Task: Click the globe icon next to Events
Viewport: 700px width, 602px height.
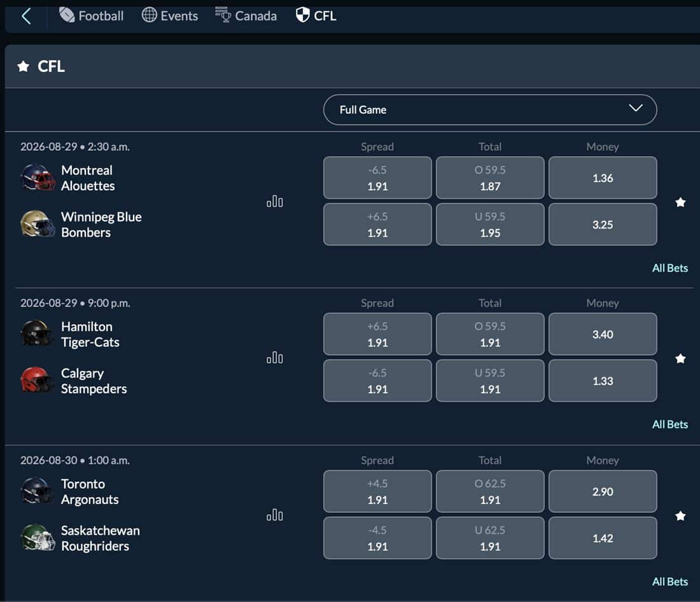Action: (149, 15)
